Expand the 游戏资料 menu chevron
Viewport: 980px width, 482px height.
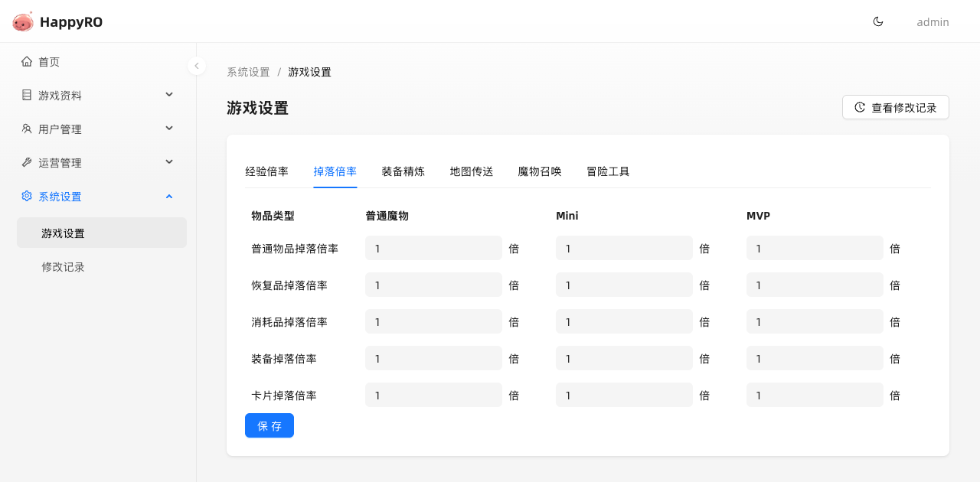(x=169, y=94)
